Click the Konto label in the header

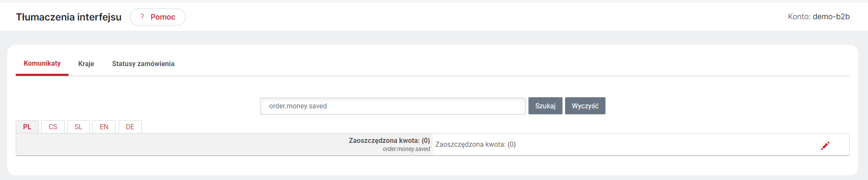(799, 17)
